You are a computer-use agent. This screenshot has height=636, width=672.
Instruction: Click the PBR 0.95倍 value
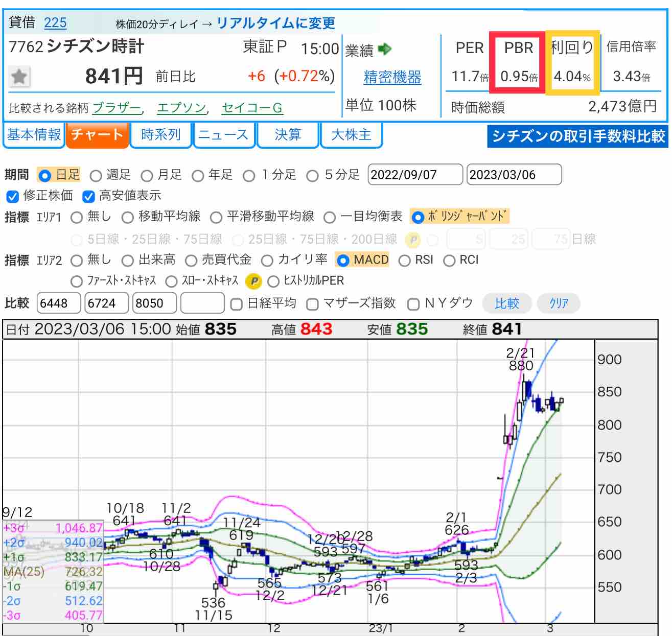(519, 77)
